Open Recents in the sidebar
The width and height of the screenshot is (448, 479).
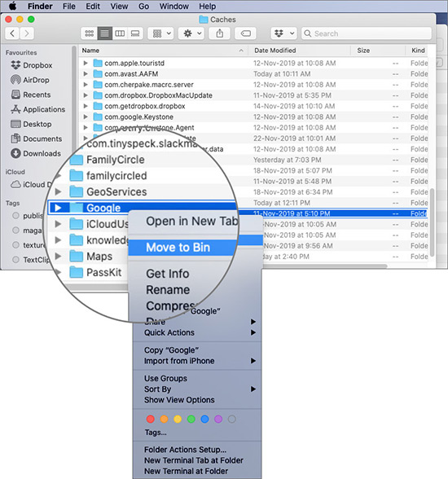tap(30, 94)
